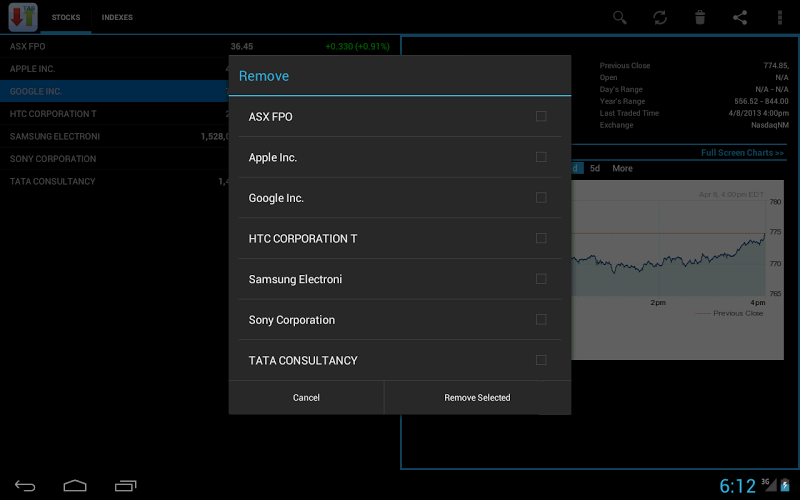
Task: Select HTC CORPORATION T in background list
Action: (x=114, y=114)
